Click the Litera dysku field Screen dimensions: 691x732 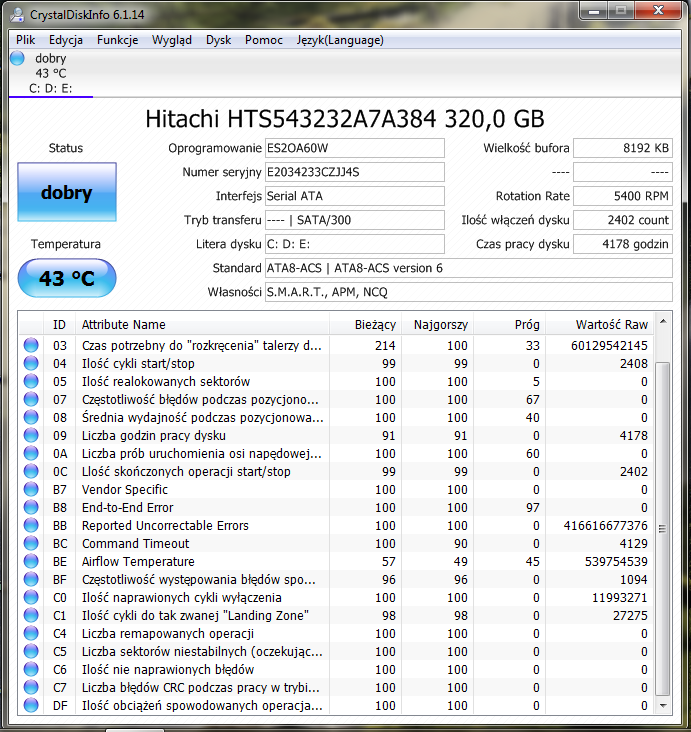click(355, 244)
